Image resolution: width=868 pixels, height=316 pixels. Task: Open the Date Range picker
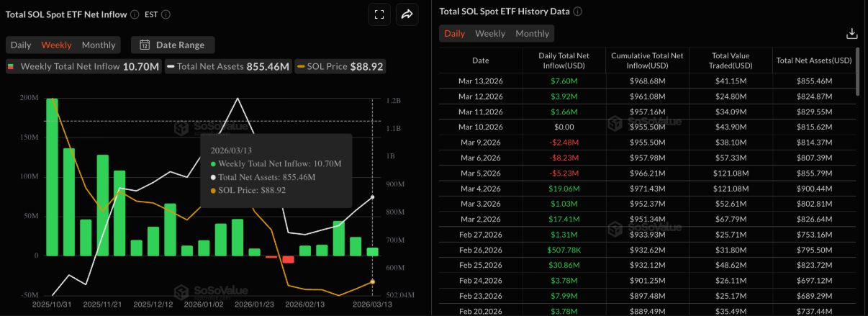pos(173,45)
